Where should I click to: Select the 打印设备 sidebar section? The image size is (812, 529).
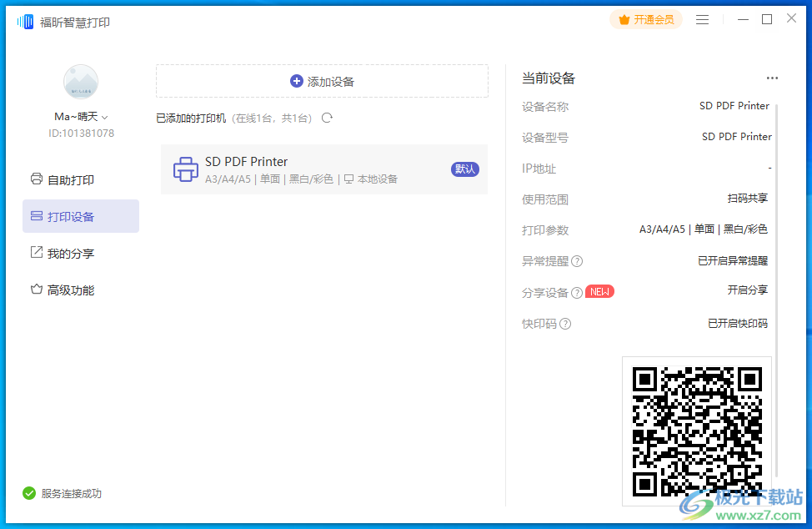coord(81,216)
